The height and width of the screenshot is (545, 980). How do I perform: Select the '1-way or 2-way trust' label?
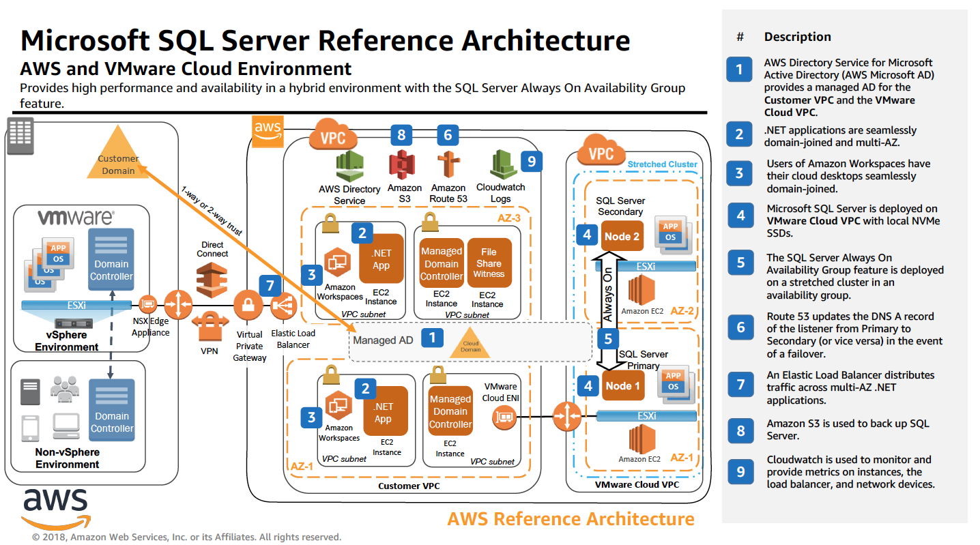click(x=212, y=211)
